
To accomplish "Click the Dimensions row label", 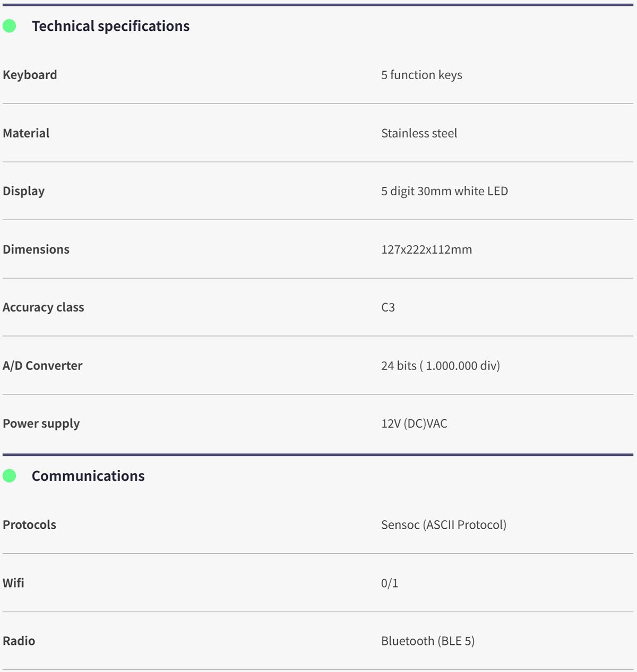I will [36, 249].
